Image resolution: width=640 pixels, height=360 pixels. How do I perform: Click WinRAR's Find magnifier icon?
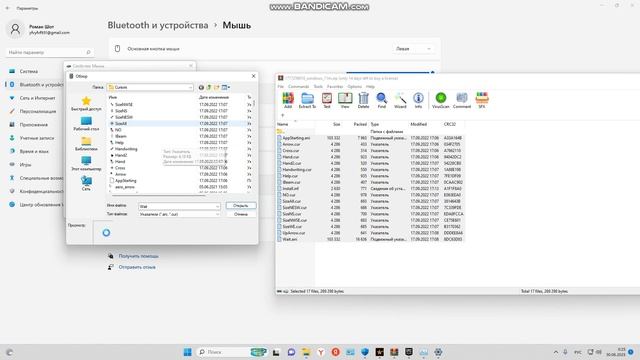coord(382,100)
